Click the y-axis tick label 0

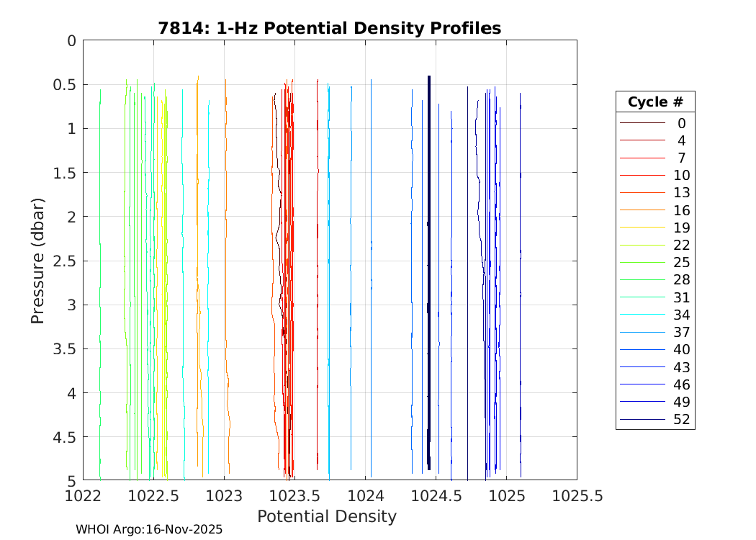pyautogui.click(x=71, y=40)
